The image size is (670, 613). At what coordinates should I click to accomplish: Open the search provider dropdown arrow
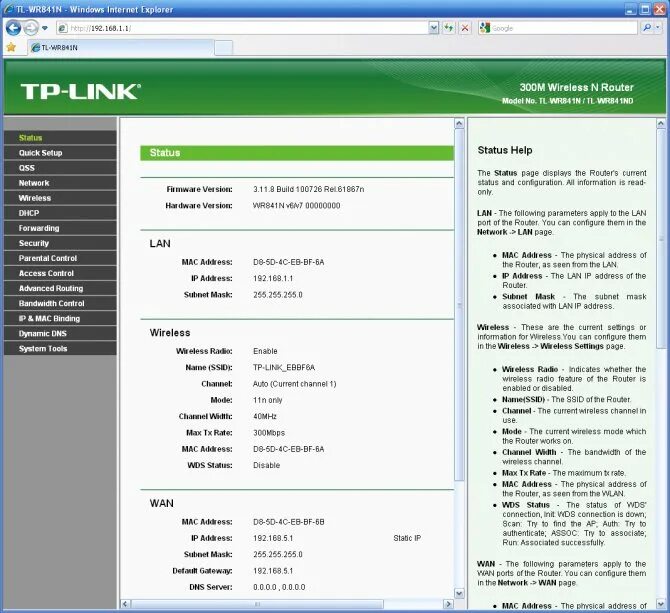click(658, 28)
